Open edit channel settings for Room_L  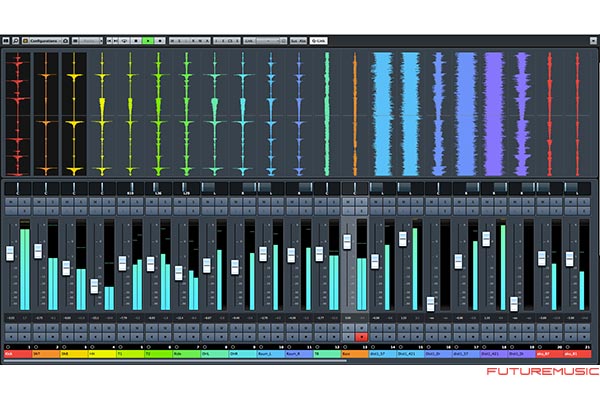[277, 211]
